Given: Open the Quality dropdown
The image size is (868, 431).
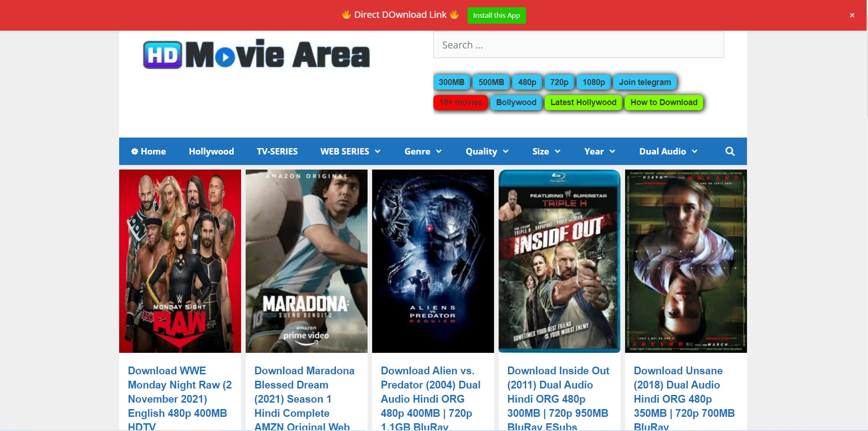Looking at the screenshot, I should pos(487,151).
